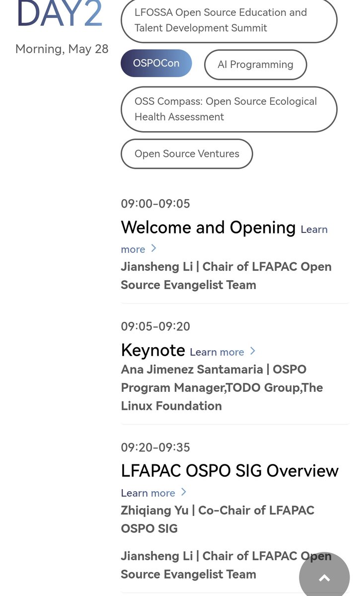
Task: Click the chevron next to Keynote Learn more
Action: pos(252,351)
